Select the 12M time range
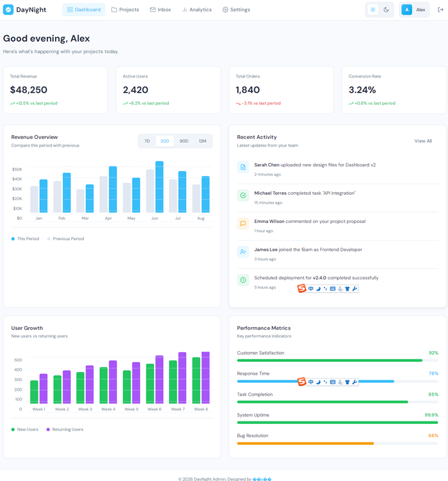 tap(202, 141)
